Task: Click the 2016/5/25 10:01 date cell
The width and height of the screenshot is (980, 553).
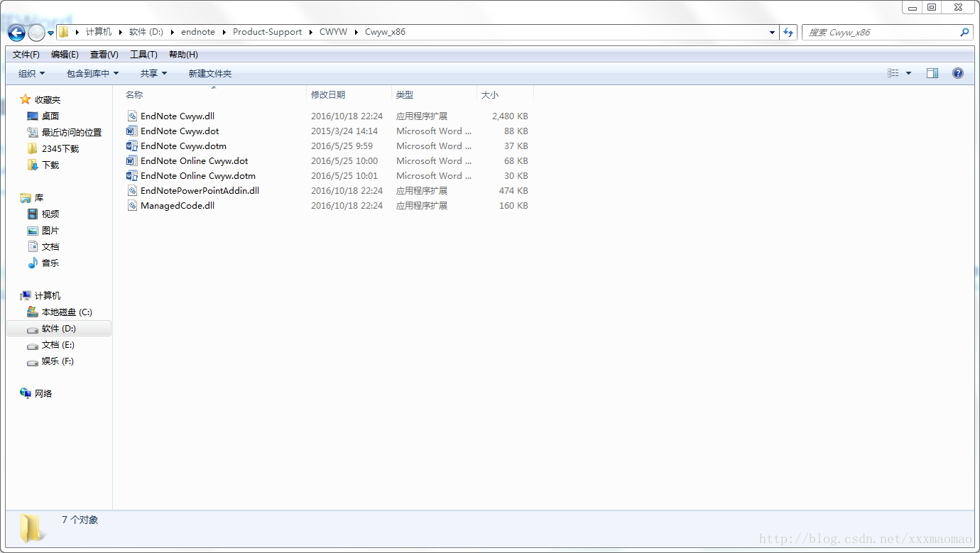Action: click(x=344, y=175)
